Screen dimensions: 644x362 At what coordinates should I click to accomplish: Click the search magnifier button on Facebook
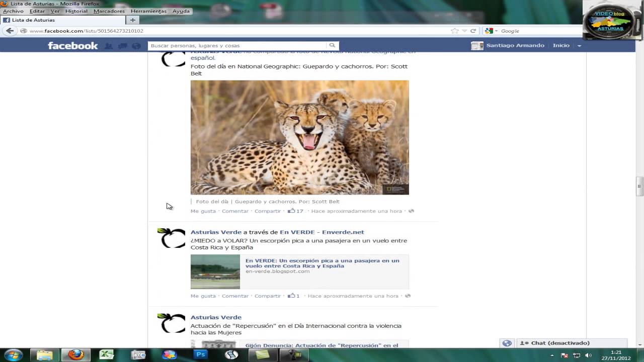pyautogui.click(x=333, y=45)
